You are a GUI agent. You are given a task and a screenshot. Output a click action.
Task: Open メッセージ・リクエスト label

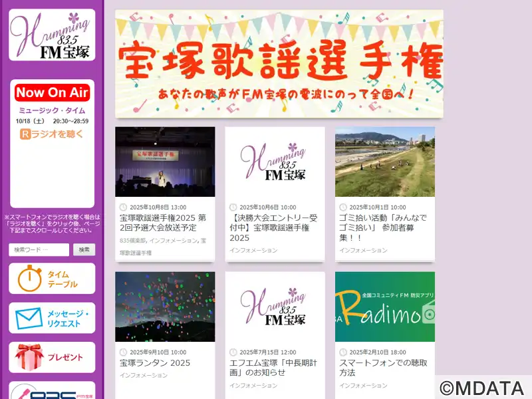pyautogui.click(x=68, y=319)
